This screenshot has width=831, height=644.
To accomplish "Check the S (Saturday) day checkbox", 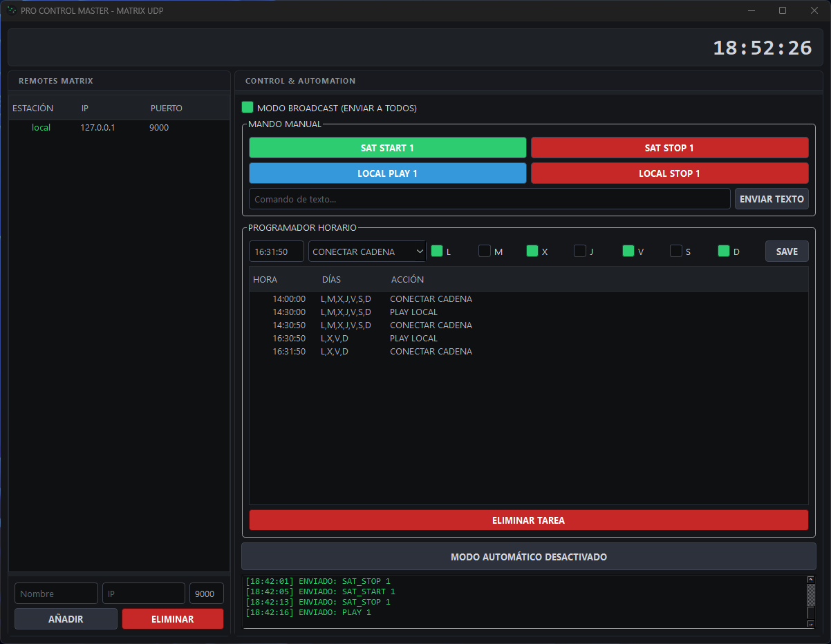I will [676, 252].
